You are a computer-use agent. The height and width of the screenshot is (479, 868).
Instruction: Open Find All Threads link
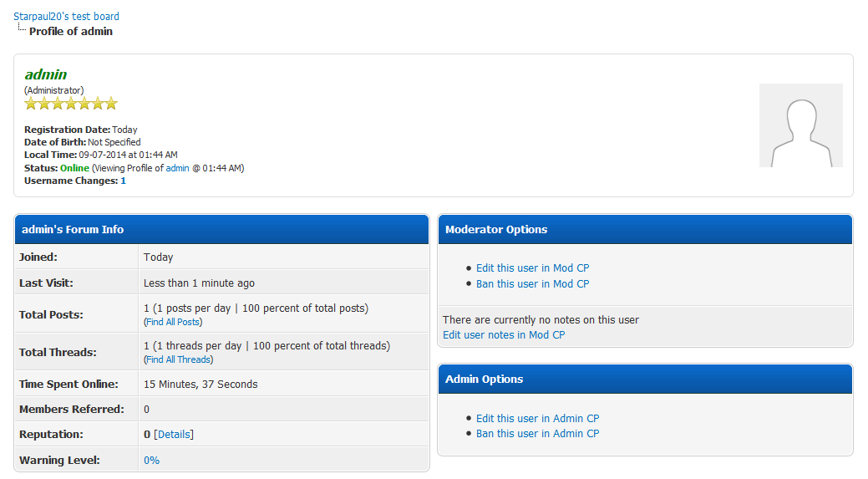179,359
